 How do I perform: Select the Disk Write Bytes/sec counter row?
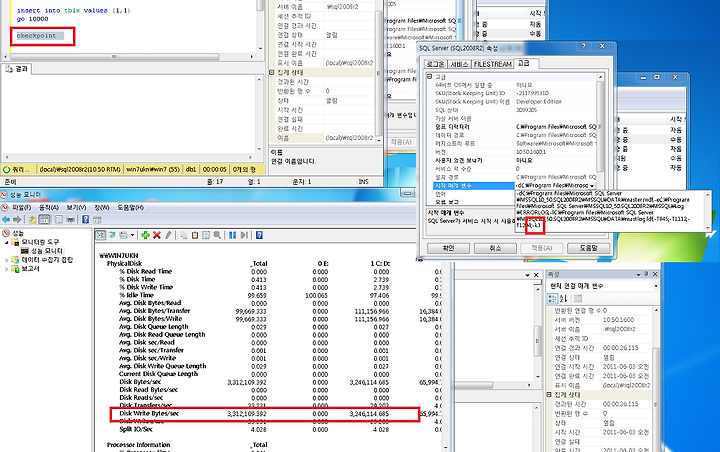coord(264,413)
